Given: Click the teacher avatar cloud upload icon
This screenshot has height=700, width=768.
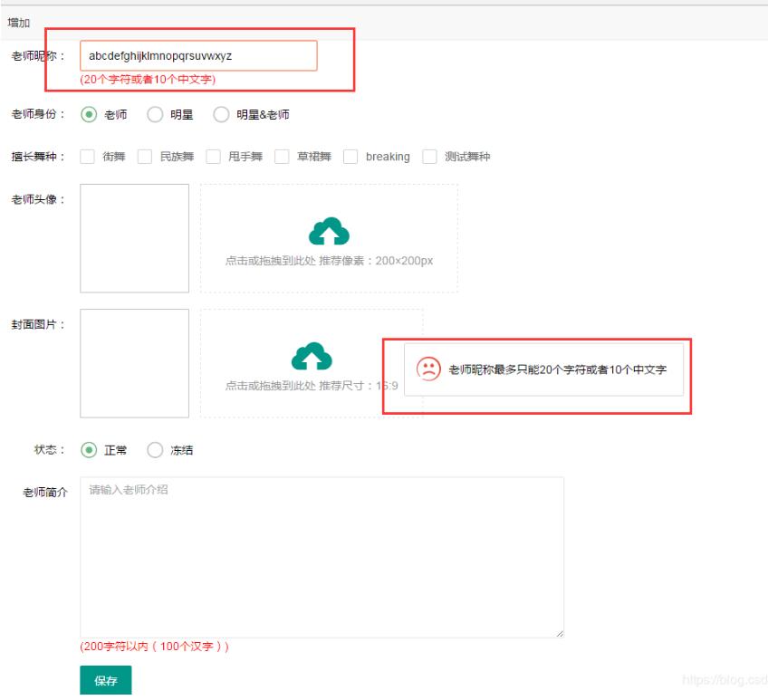Looking at the screenshot, I should click(329, 232).
